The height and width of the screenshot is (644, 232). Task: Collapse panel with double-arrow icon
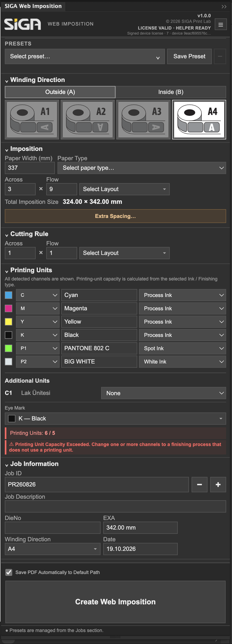(x=224, y=7)
